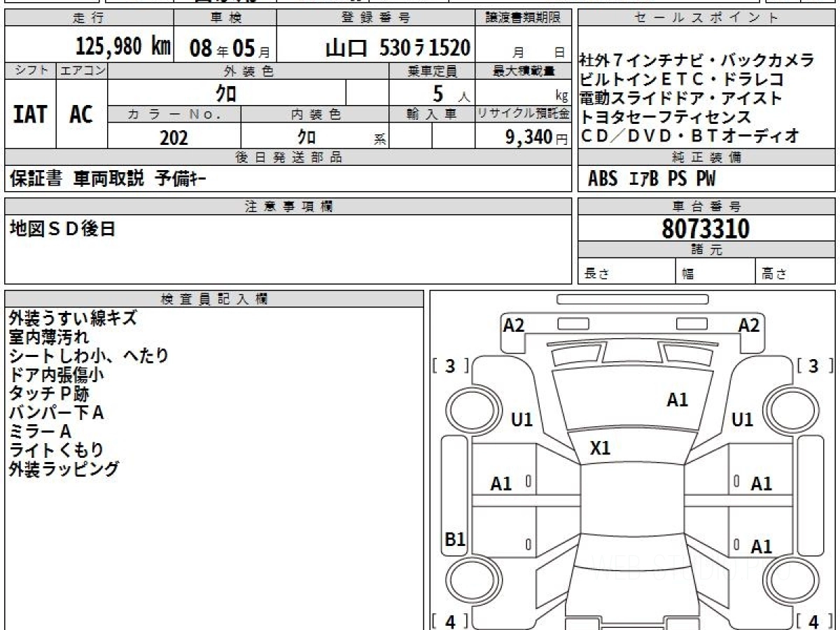Select the IAT shift type cell

pyautogui.click(x=30, y=114)
